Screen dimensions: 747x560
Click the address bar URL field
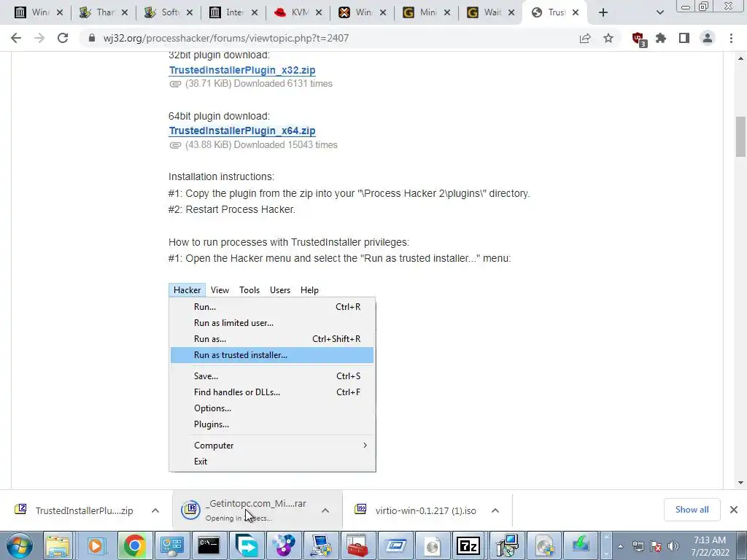(333, 38)
